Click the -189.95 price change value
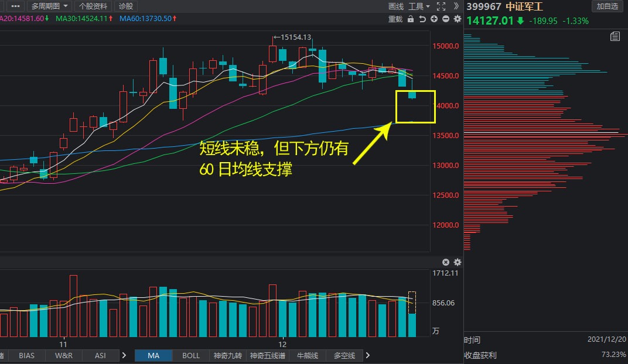The width and height of the screenshot is (628, 364). click(x=543, y=21)
